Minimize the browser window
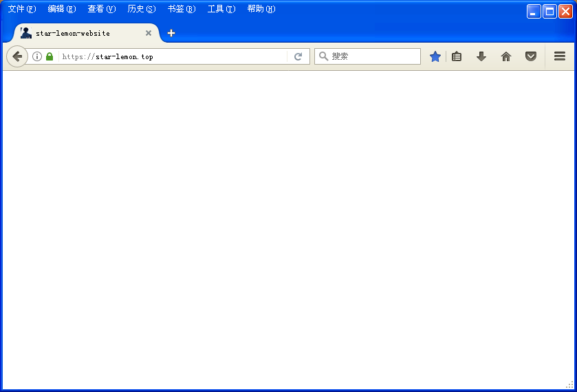The height and width of the screenshot is (392, 577). point(534,12)
